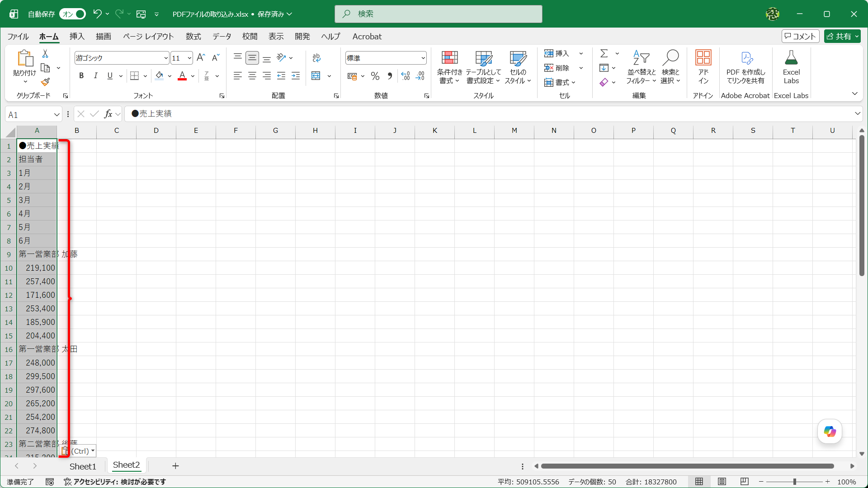Click the Undo arrow icon

tap(97, 14)
